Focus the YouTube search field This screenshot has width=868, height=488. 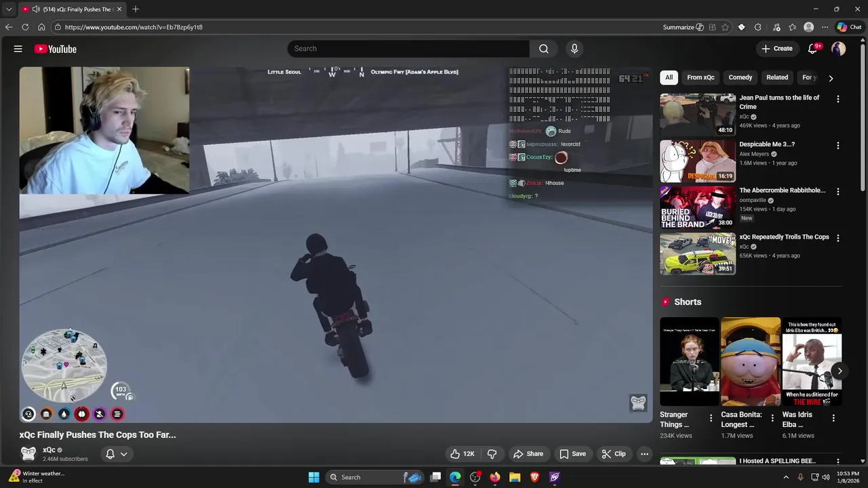[x=408, y=49]
